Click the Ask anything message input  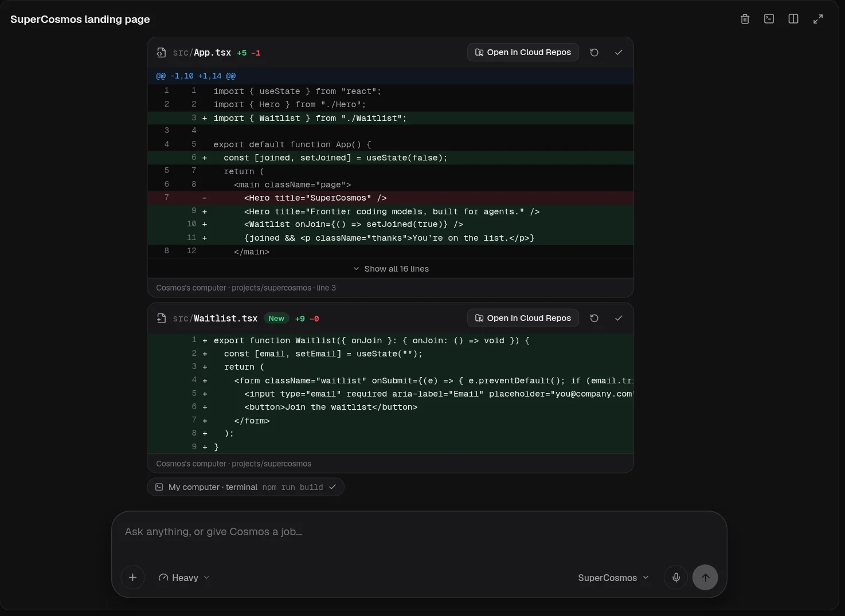pyautogui.click(x=418, y=532)
